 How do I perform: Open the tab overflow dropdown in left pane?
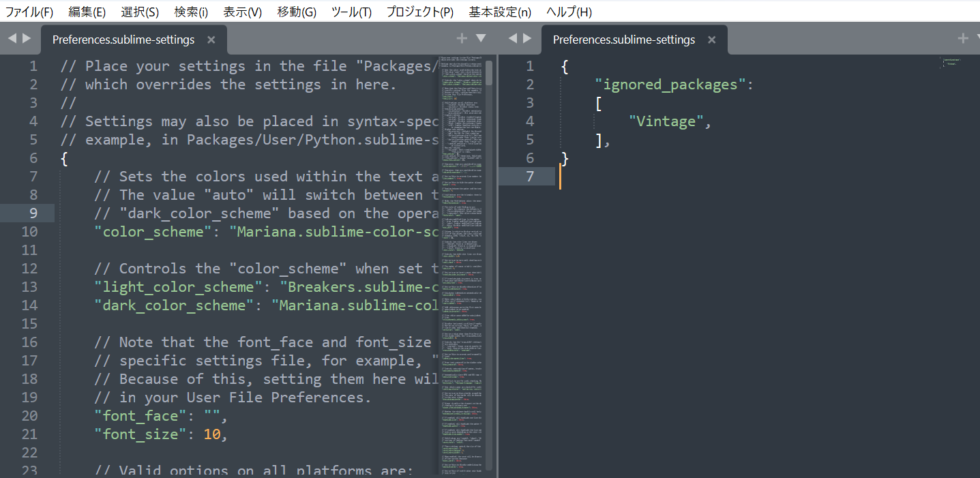click(x=481, y=39)
